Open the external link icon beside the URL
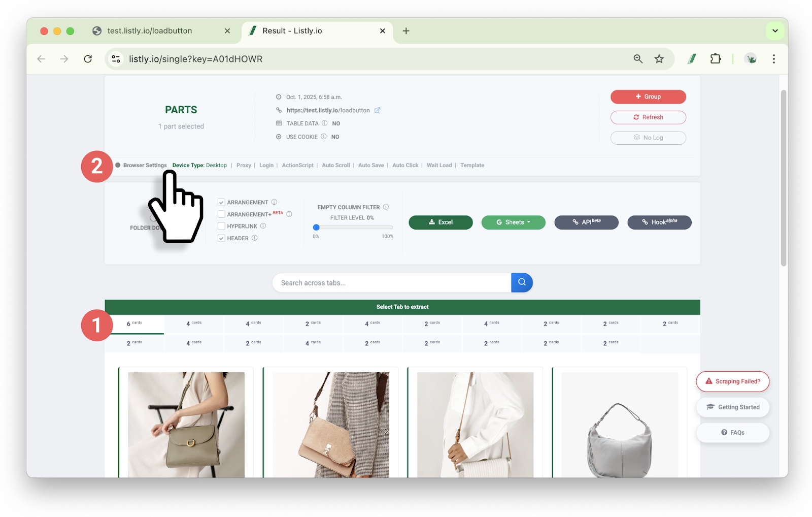 point(378,110)
